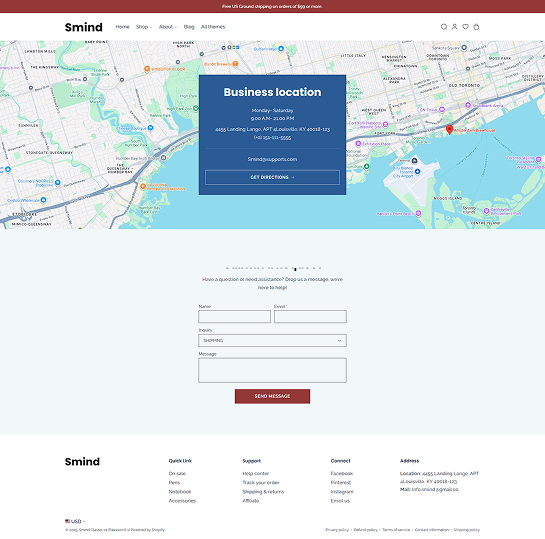The height and width of the screenshot is (539, 545).
Task: Click the Hanlan's Point Beach map marker
Action: pyautogui.click(x=418, y=213)
